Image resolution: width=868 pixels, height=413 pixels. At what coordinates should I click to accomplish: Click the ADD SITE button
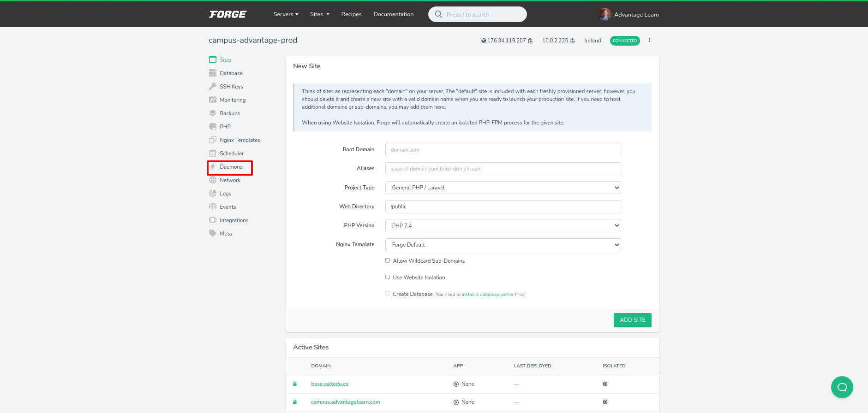632,320
